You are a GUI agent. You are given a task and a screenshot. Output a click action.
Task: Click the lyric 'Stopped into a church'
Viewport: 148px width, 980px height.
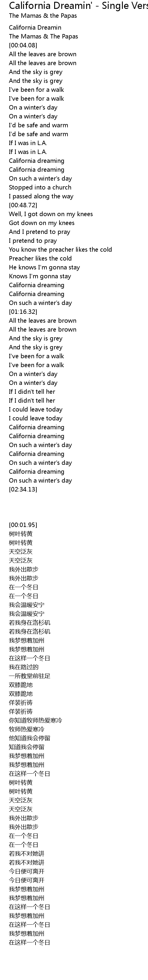pos(40,187)
